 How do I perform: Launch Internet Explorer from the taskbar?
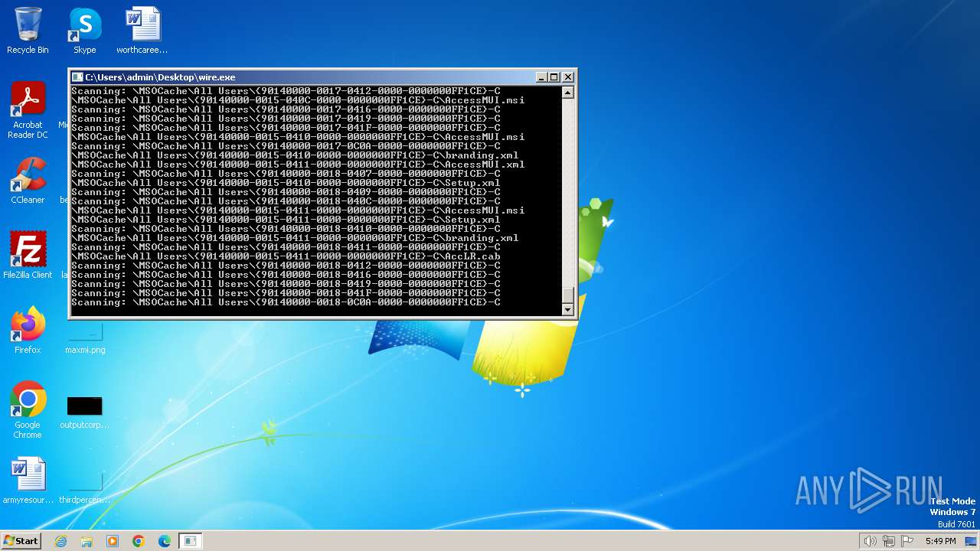pyautogui.click(x=60, y=541)
